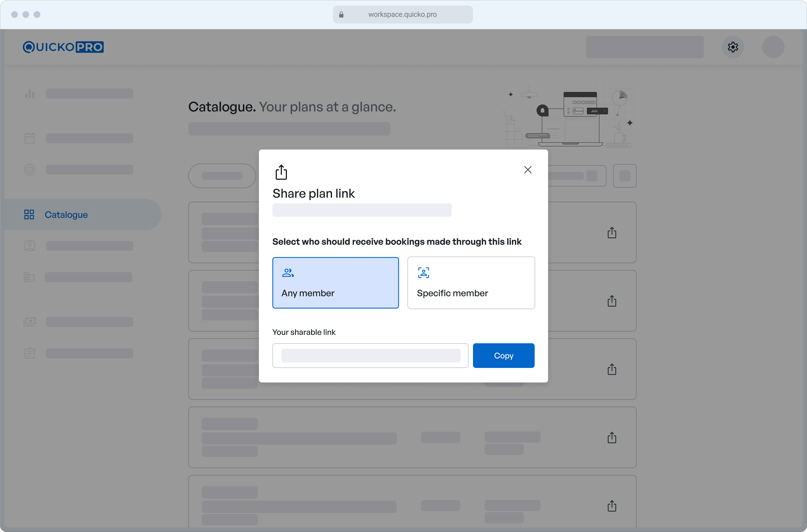Click the lock icon in address bar
Viewport: 807px width, 532px height.
[341, 15]
